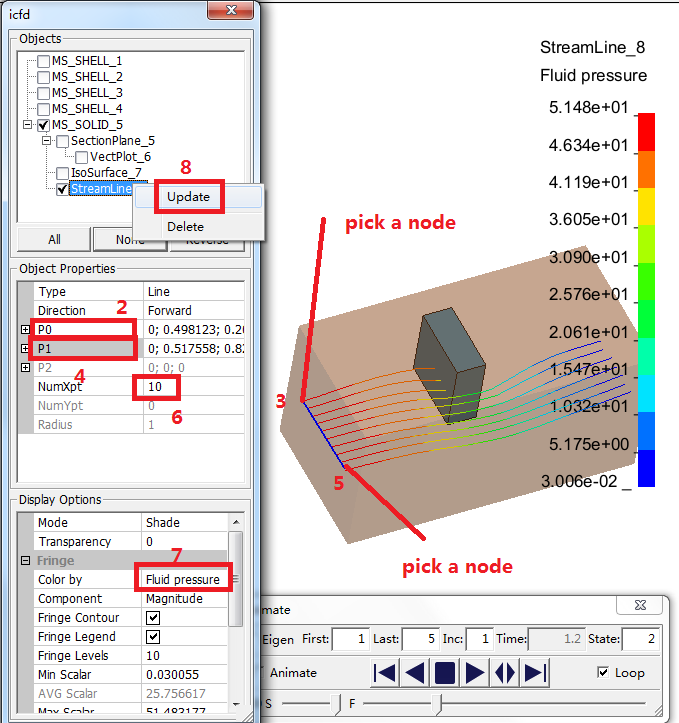Select the VectPlot_6 tree item
Screen dimensions: 679x723
(120, 157)
